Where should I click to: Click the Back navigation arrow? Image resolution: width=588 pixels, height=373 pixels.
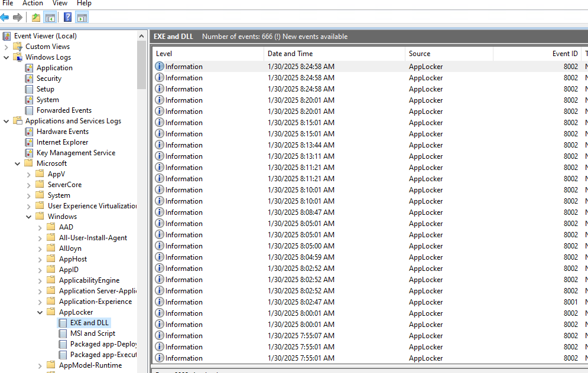coord(6,17)
